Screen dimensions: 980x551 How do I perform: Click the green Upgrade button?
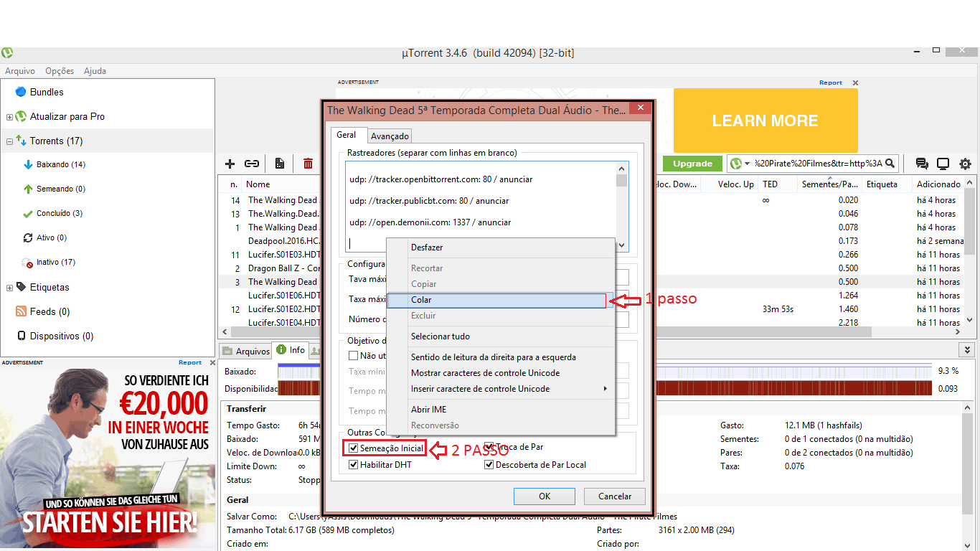(692, 164)
